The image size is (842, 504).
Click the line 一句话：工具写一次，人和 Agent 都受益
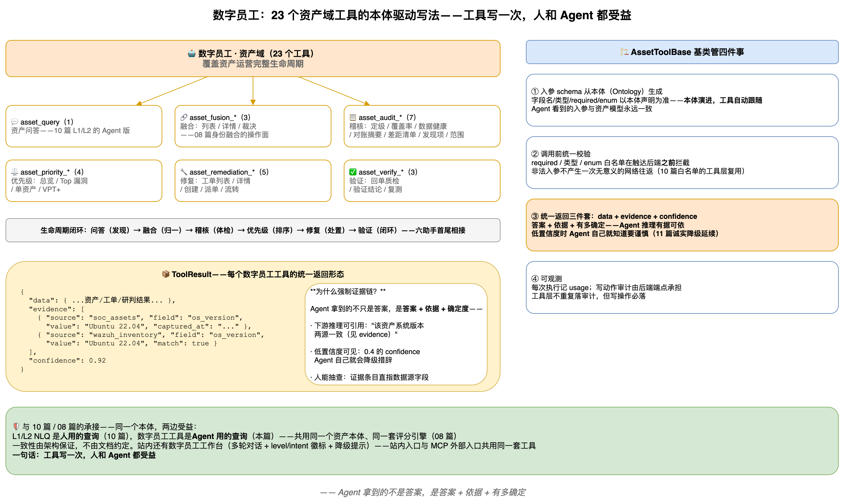tap(84, 455)
